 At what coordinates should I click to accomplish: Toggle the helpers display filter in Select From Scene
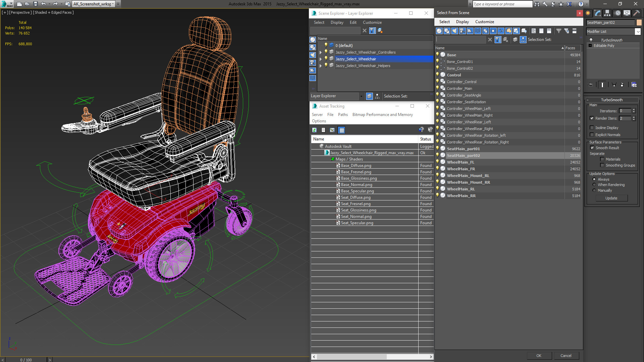(x=470, y=31)
